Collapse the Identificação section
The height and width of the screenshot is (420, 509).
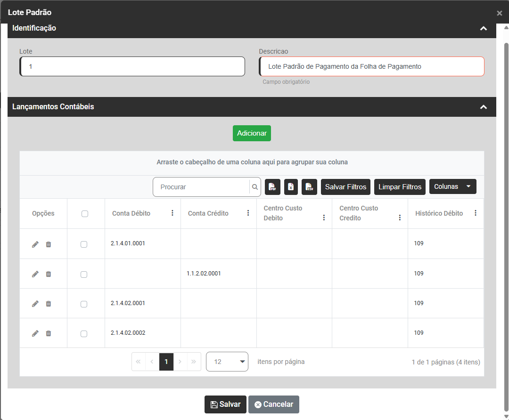[x=484, y=28]
